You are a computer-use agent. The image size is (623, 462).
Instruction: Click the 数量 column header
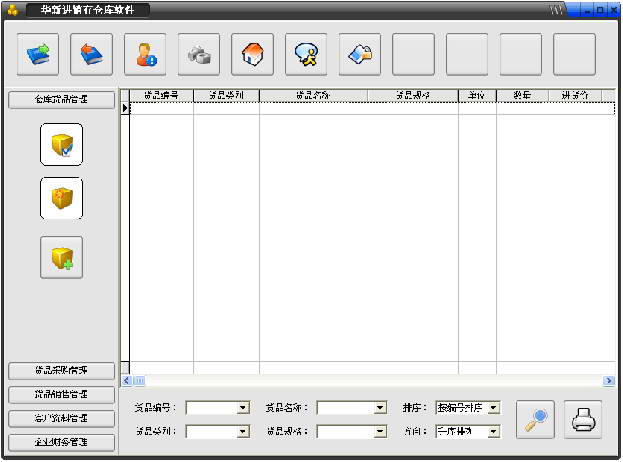[522, 95]
